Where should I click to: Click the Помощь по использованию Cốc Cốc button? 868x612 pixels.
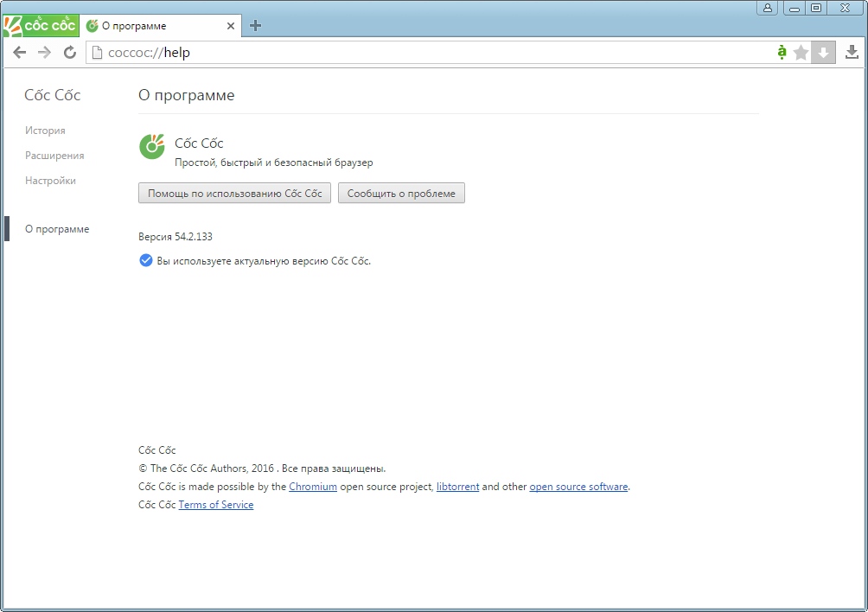(x=234, y=193)
